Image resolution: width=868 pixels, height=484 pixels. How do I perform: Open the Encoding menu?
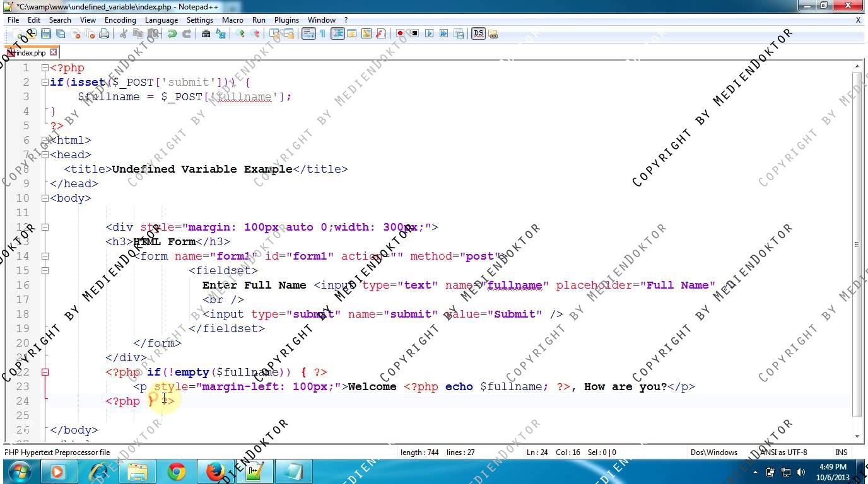tap(120, 20)
